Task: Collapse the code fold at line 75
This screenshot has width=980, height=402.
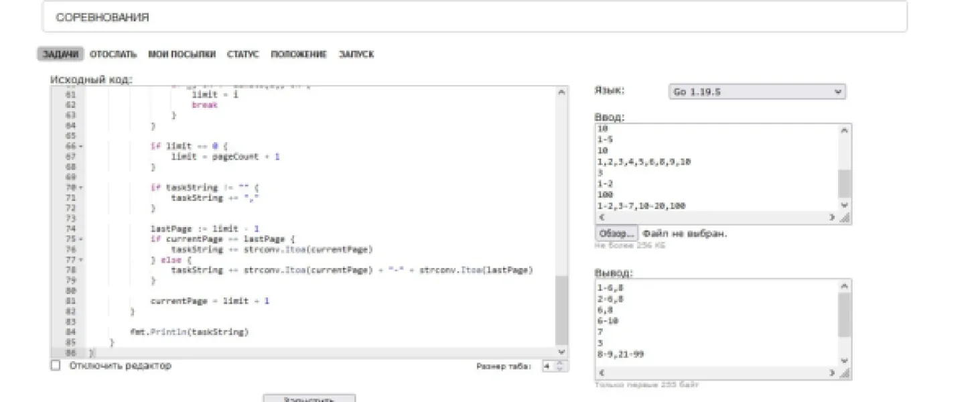Action: (x=81, y=239)
